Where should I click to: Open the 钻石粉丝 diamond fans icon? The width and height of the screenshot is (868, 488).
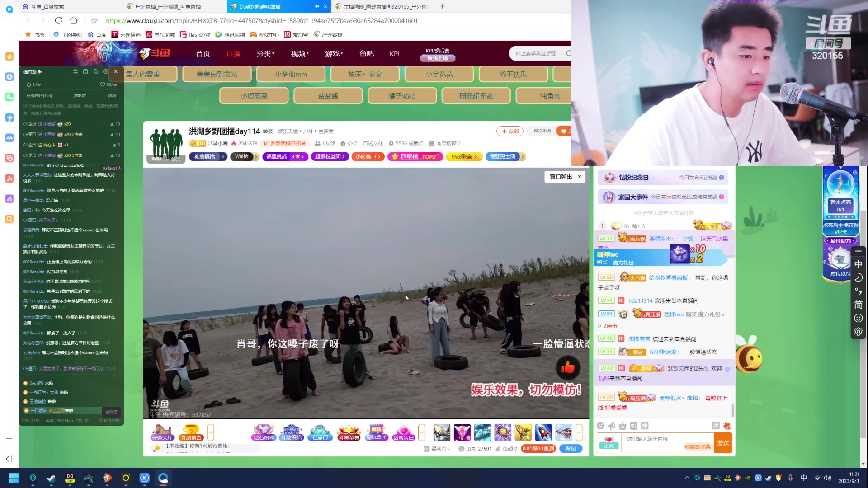tap(263, 432)
